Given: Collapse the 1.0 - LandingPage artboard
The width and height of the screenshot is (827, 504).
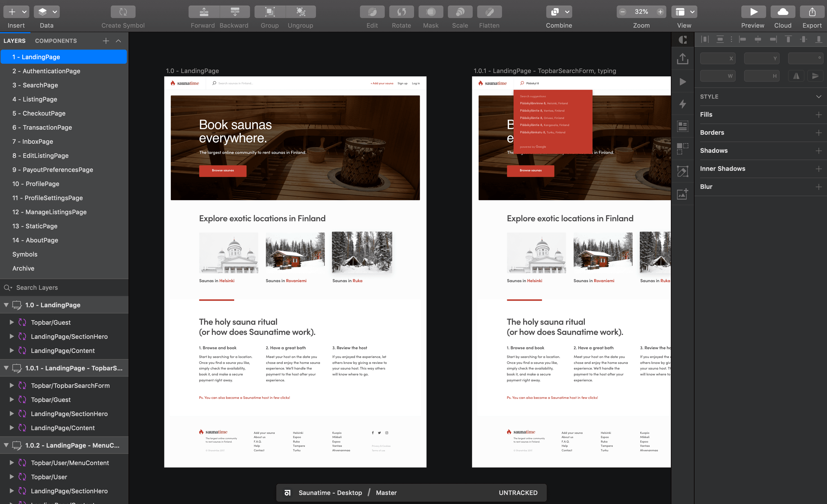Looking at the screenshot, I should 6,305.
